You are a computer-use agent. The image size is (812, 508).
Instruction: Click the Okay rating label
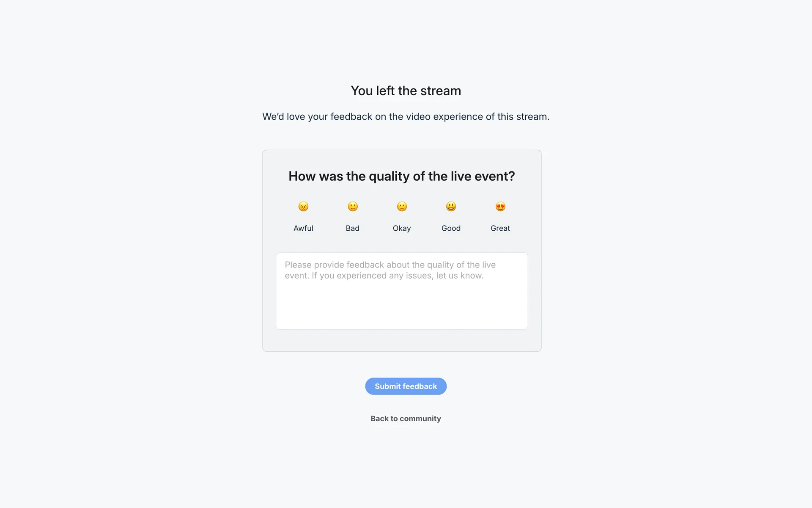click(402, 228)
